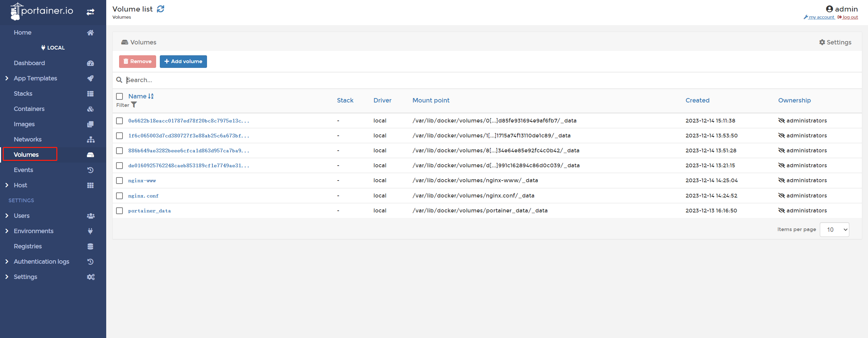This screenshot has height=338, width=868.
Task: Click the Volumes drive icon in sidebar
Action: [x=90, y=155]
